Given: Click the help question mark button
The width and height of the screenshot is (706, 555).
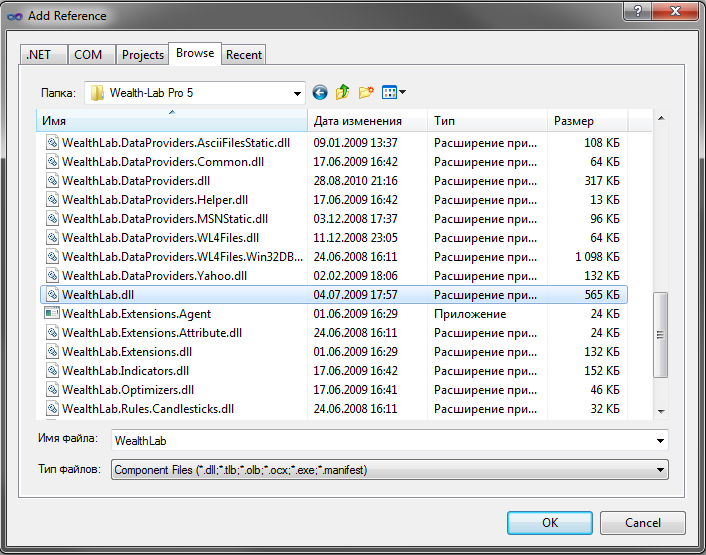Looking at the screenshot, I should [637, 11].
